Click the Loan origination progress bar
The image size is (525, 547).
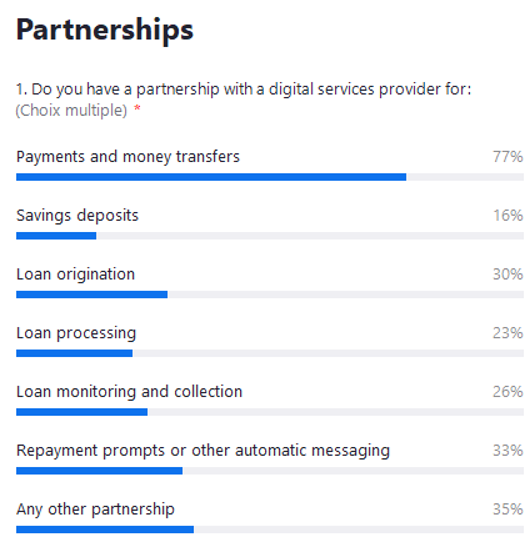click(x=270, y=294)
